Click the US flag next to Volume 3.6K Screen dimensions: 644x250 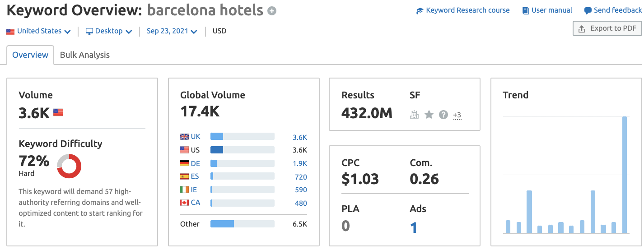[x=58, y=112]
